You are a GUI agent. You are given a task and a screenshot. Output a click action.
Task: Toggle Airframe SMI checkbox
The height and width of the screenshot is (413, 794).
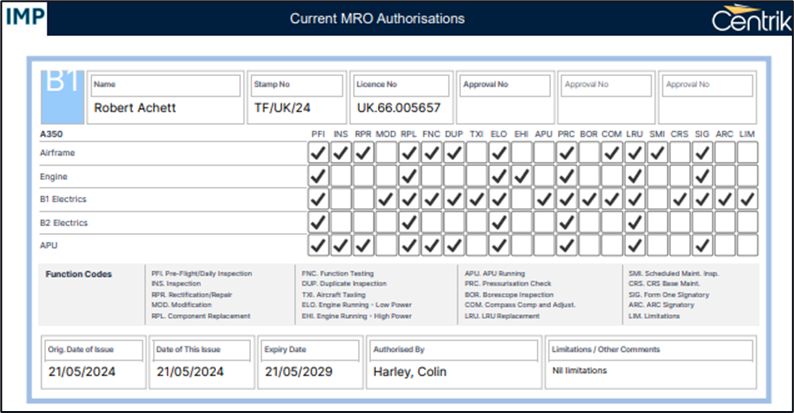pyautogui.click(x=657, y=153)
